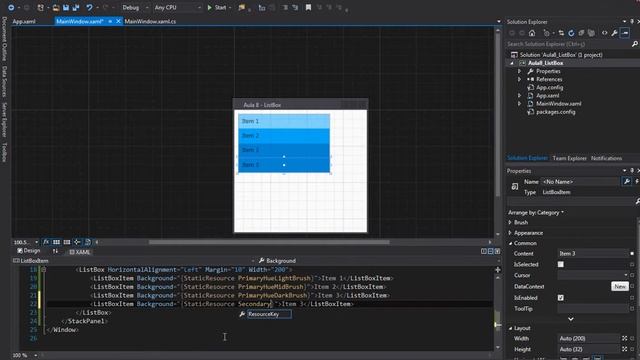Toggle the IsSelected checkbox
Image resolution: width=640 pixels, height=360 pixels.
561,264
